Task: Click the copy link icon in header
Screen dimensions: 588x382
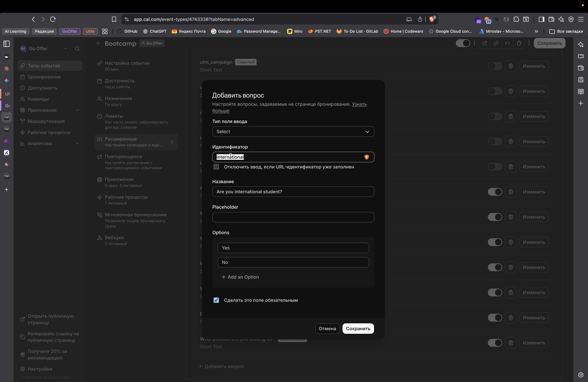Action: tap(496, 43)
